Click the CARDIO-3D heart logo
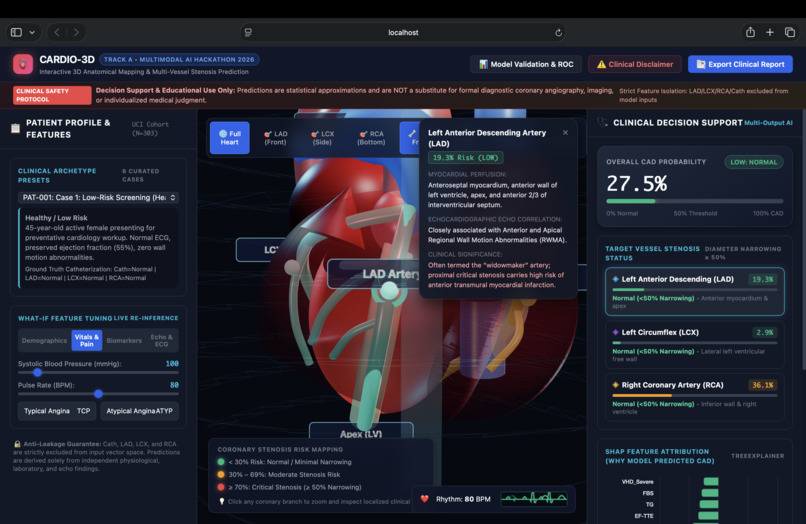 tap(23, 64)
